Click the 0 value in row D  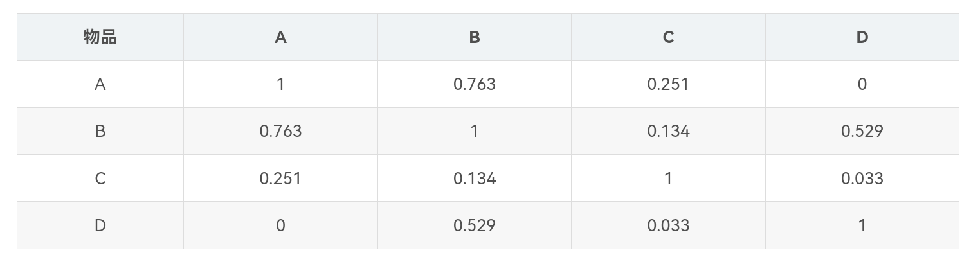pyautogui.click(x=280, y=225)
